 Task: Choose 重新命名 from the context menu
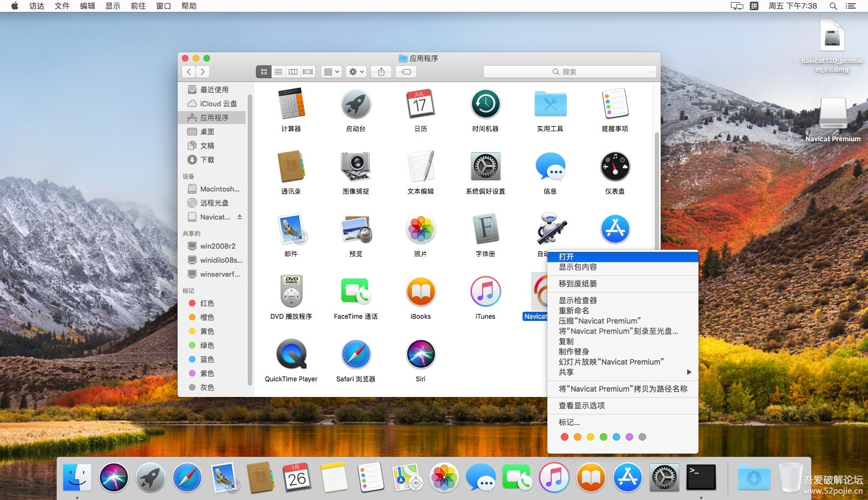tap(623, 311)
